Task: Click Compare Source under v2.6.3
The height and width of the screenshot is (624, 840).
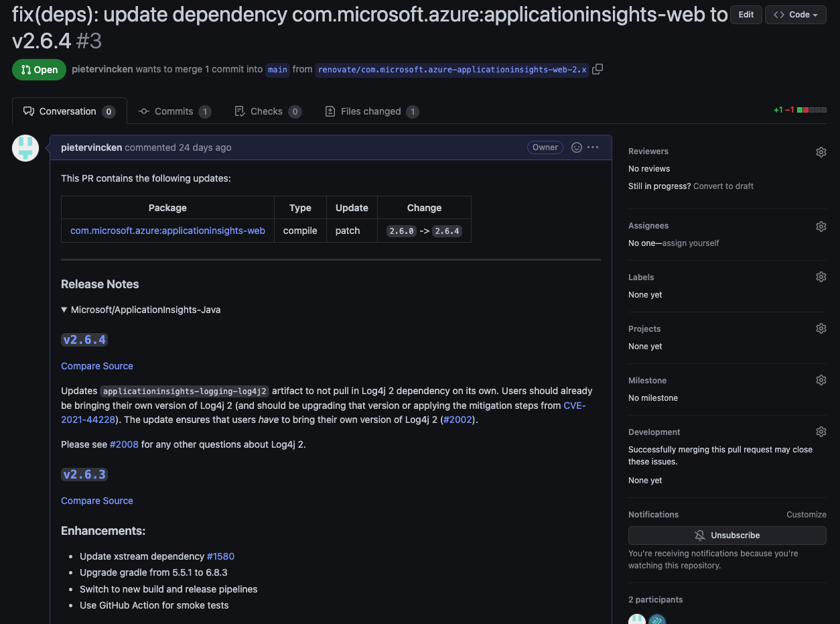Action: [97, 501]
